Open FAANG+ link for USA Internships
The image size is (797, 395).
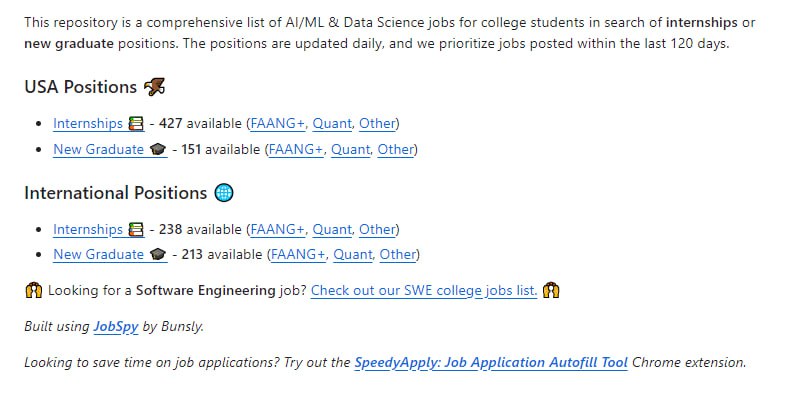[278, 124]
